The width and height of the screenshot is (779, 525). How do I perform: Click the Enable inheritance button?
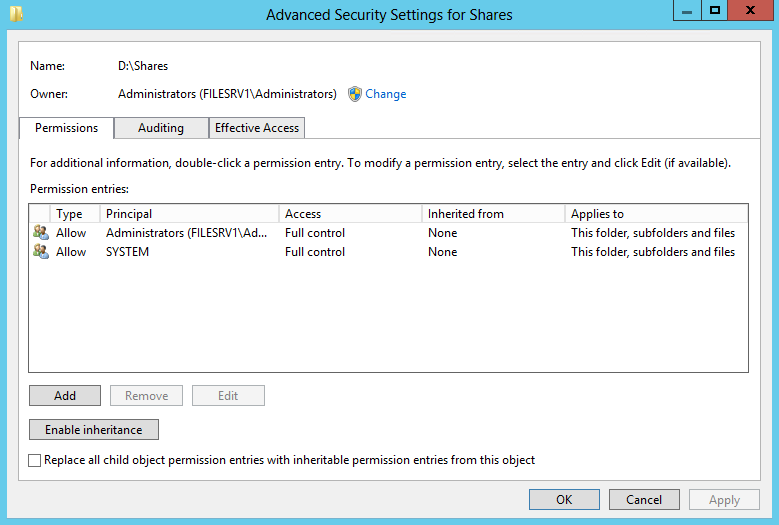pyautogui.click(x=94, y=430)
